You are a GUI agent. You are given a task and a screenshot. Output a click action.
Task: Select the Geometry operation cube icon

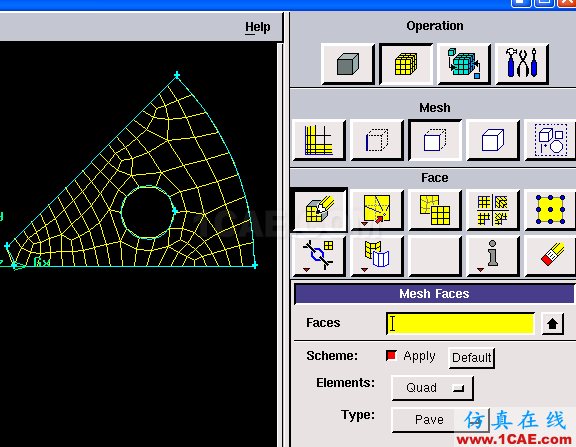point(348,64)
